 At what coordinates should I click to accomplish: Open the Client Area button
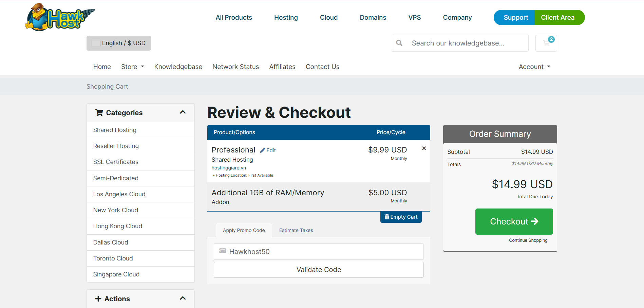(557, 18)
